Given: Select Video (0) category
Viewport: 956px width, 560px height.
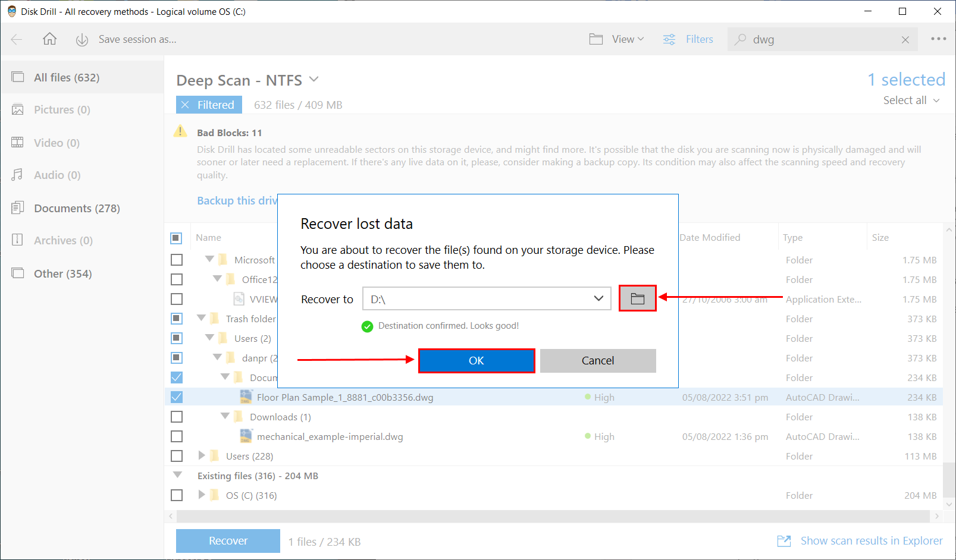Looking at the screenshot, I should click(x=82, y=143).
